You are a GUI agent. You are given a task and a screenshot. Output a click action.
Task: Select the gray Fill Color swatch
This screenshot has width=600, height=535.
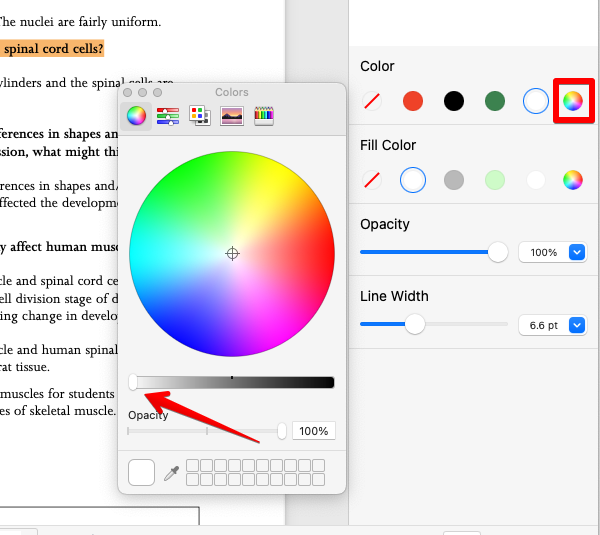[x=454, y=180]
